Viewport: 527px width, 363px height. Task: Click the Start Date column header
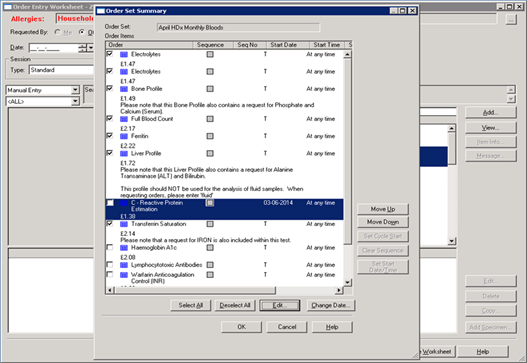(288, 45)
